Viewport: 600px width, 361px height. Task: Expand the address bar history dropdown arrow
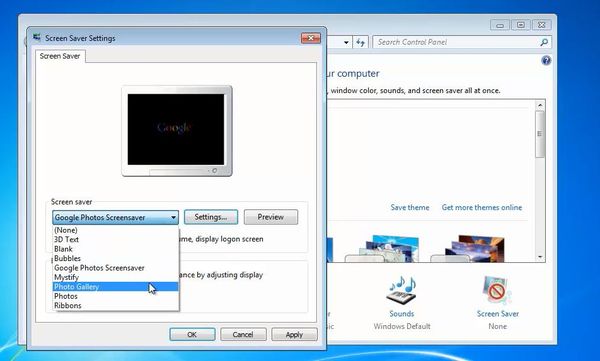(346, 42)
